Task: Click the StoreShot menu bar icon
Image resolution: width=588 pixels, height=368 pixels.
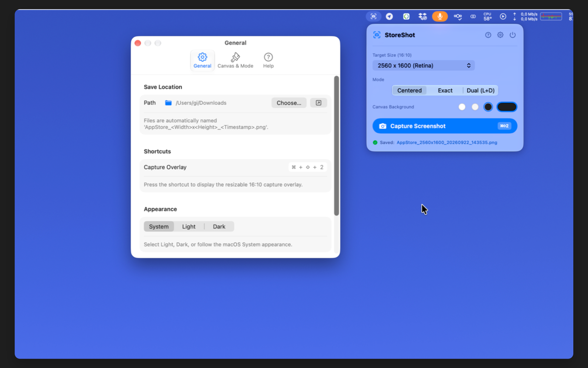Action: click(x=373, y=16)
